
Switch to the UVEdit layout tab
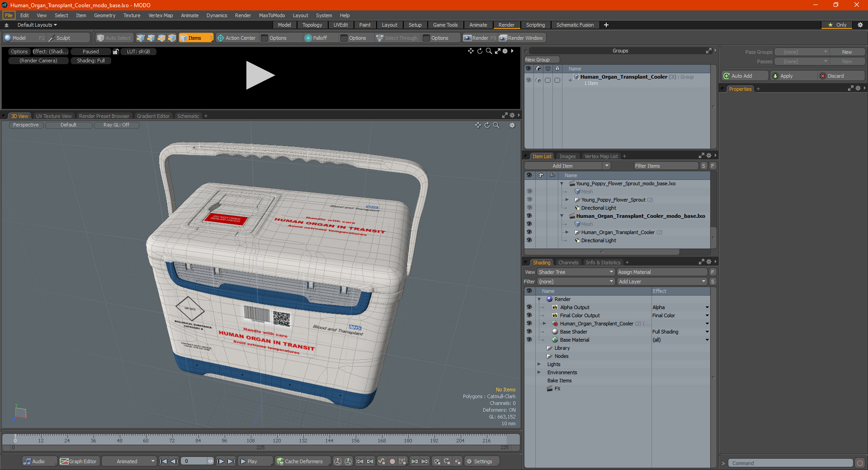click(340, 25)
